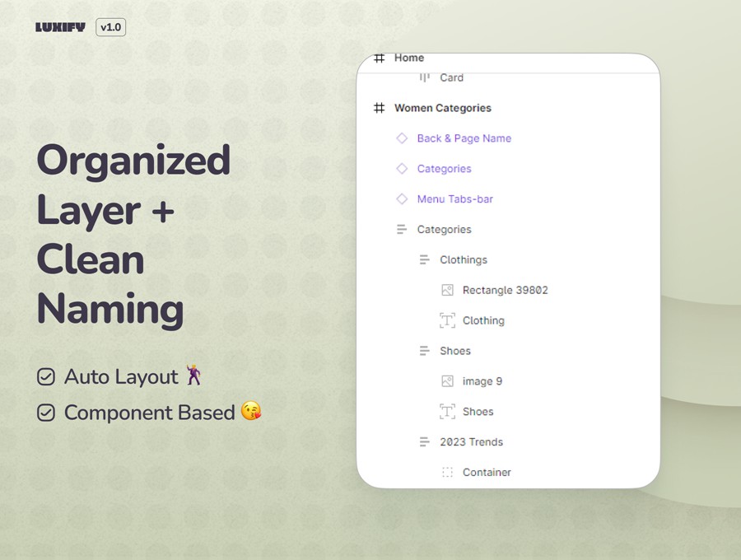Select the Women Categories frame label
This screenshot has width=741, height=560.
tap(442, 108)
